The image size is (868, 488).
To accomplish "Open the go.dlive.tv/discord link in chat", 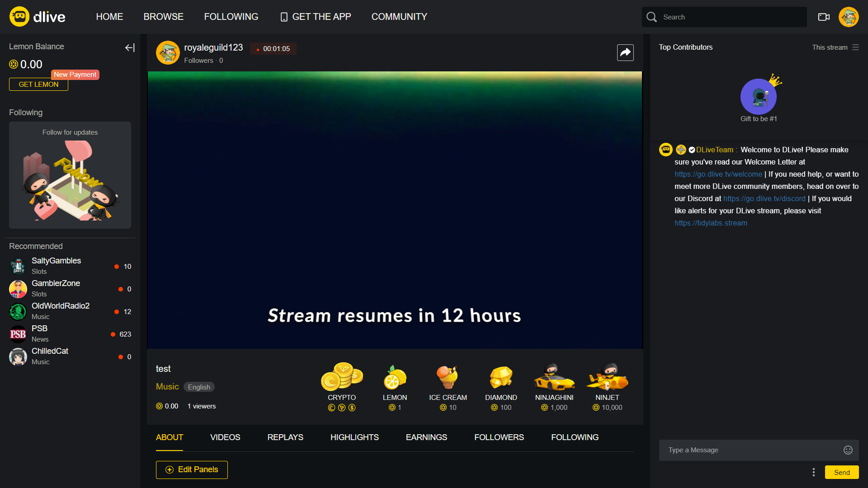I will tap(764, 198).
